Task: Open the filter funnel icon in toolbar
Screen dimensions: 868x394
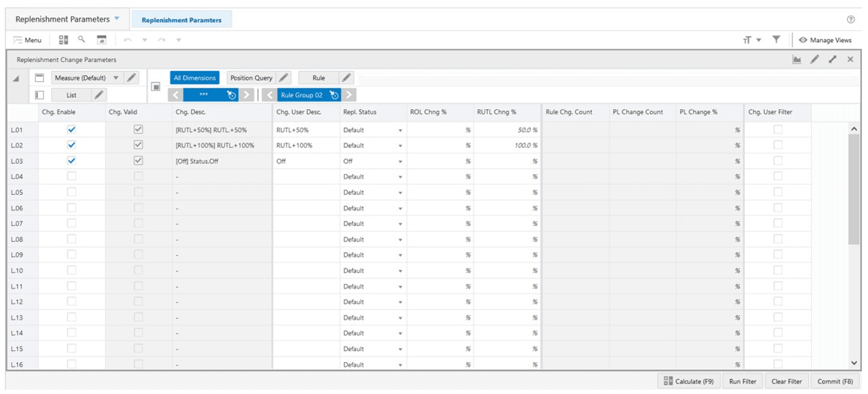Action: 776,39
